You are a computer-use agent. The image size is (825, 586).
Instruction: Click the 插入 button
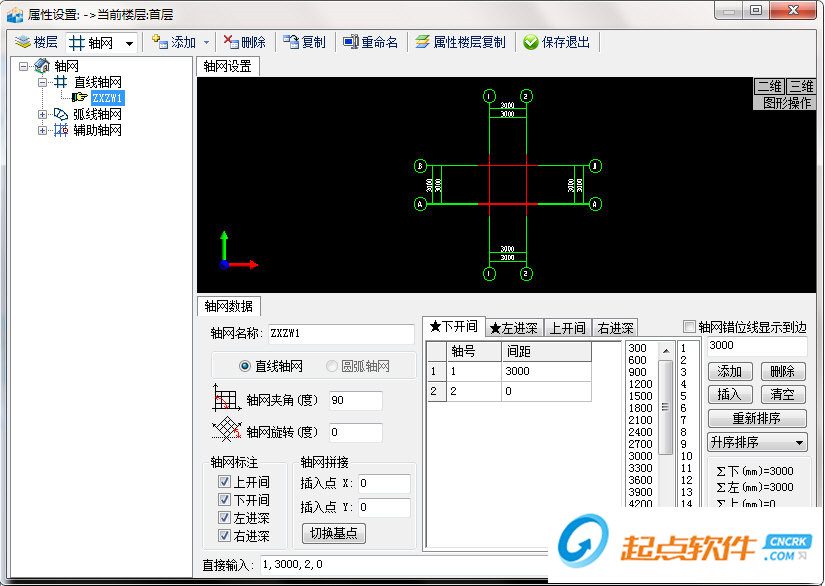tap(730, 394)
